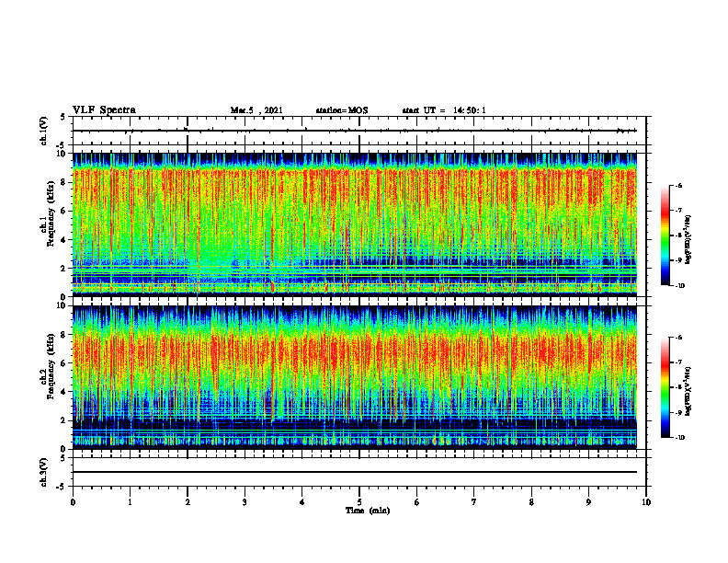The image size is (728, 563).
Task: Select the "start UT = 14:50: 1" text
Action: click(x=444, y=110)
